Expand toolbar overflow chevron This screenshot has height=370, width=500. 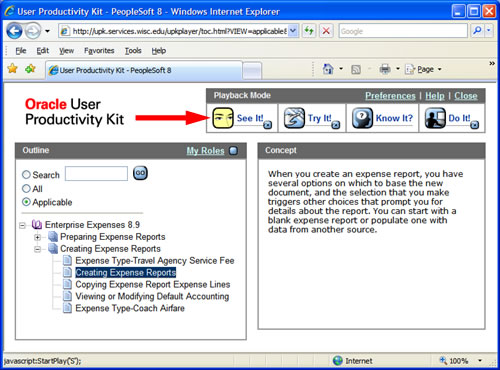click(491, 63)
